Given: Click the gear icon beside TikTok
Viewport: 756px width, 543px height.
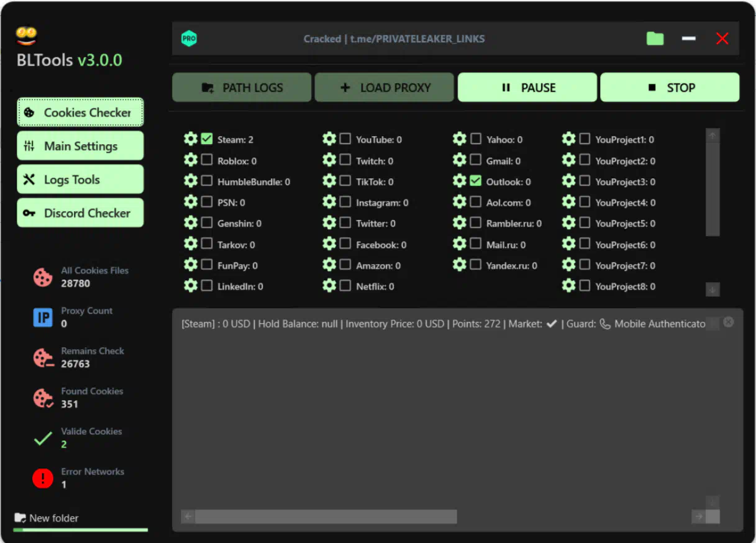Looking at the screenshot, I should [329, 181].
